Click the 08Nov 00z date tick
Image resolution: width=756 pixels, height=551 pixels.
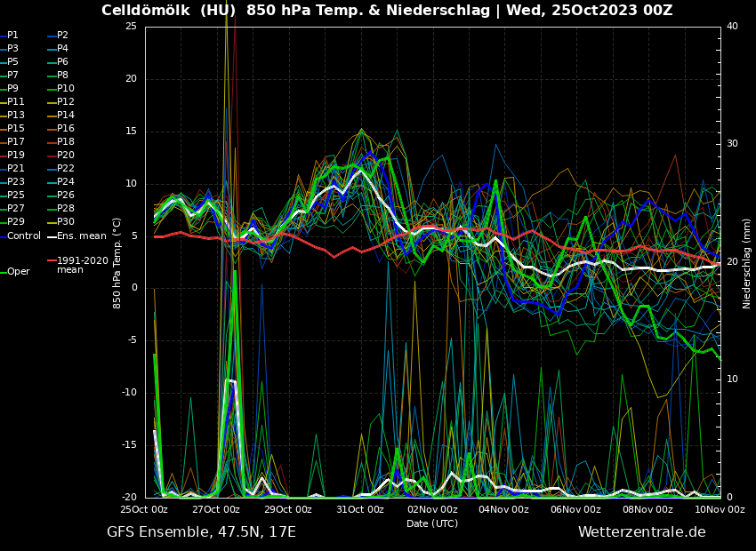click(647, 510)
